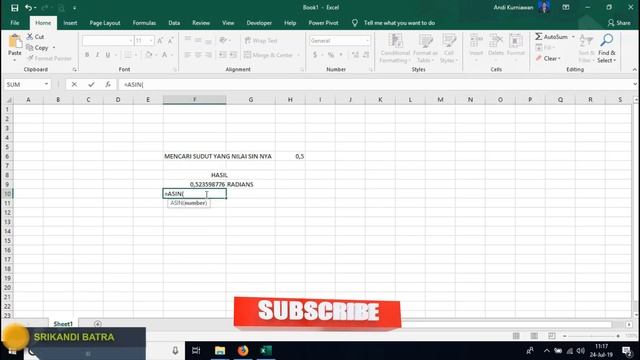640x360 pixels.
Task: Customize Quick Access Toolbar dropdown arrow
Action: pos(74,8)
